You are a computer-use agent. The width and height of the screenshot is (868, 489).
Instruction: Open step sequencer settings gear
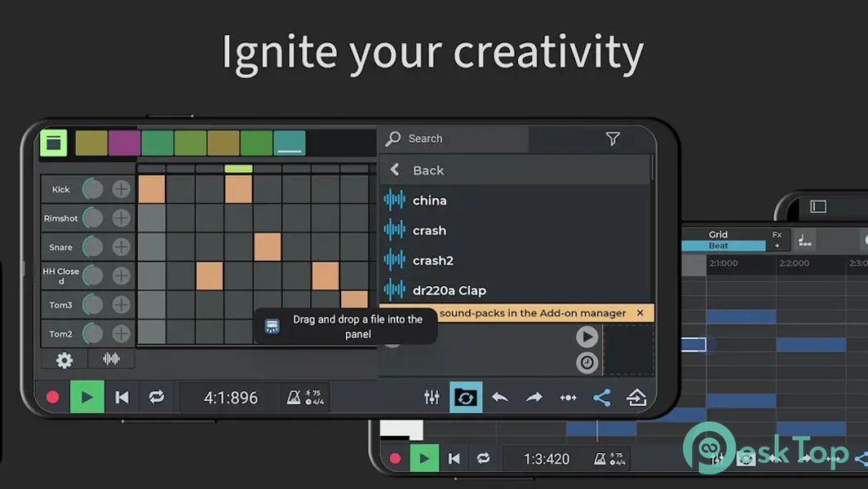tap(64, 360)
